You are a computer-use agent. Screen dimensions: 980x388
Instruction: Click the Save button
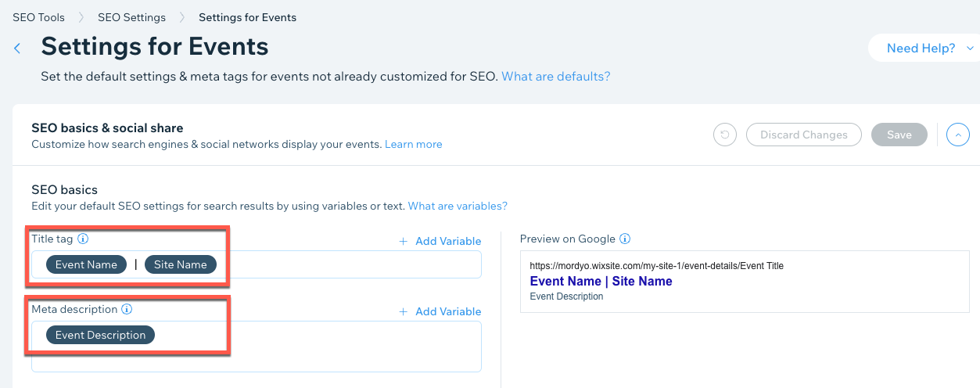pos(899,135)
